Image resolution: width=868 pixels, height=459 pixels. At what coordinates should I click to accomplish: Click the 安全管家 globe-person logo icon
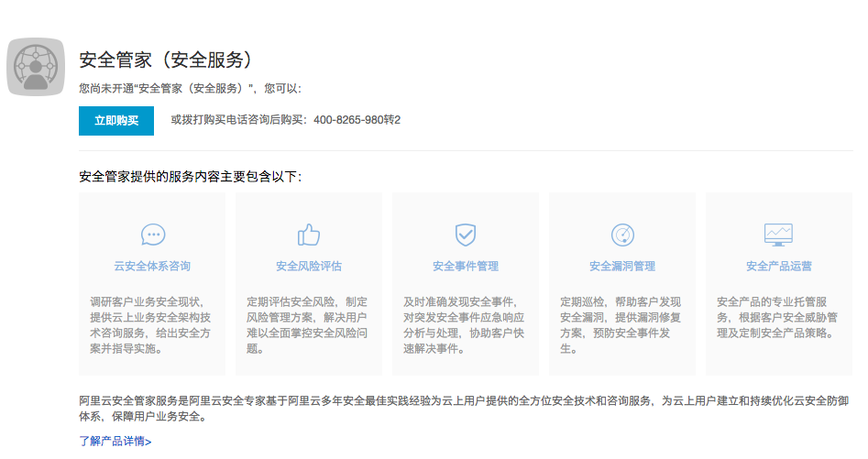36,66
